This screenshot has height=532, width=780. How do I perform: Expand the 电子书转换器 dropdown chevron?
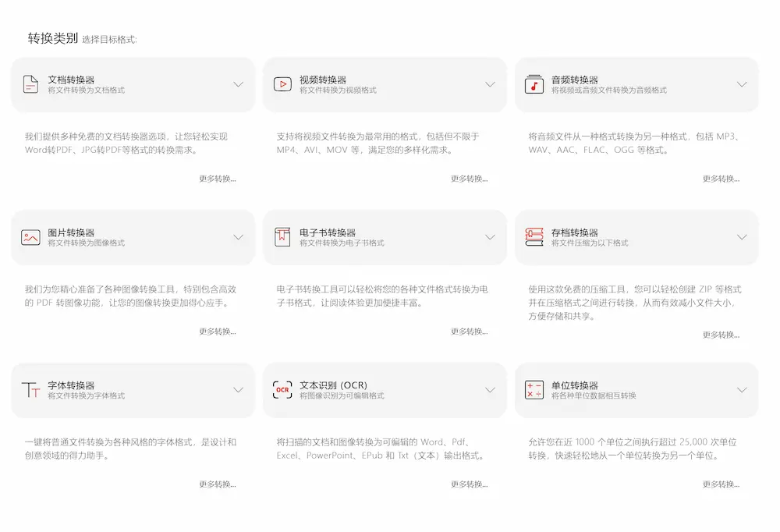pos(491,237)
